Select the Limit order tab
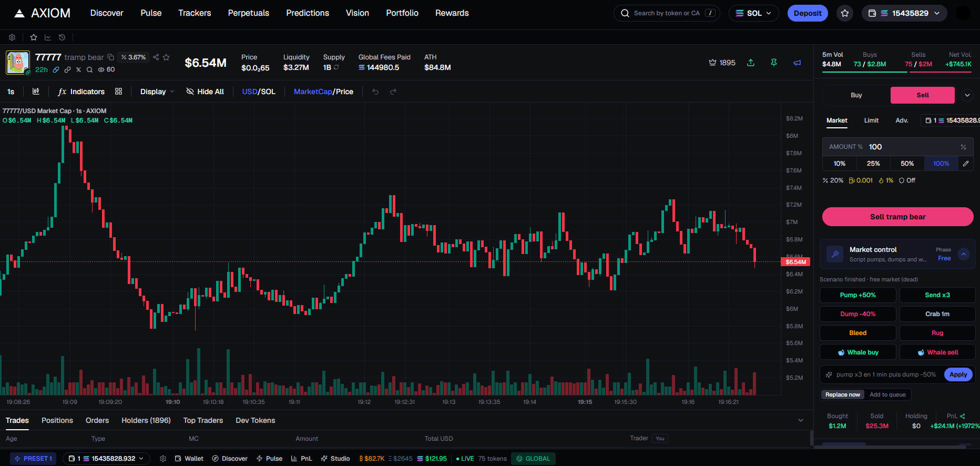980x466 pixels. (x=871, y=120)
